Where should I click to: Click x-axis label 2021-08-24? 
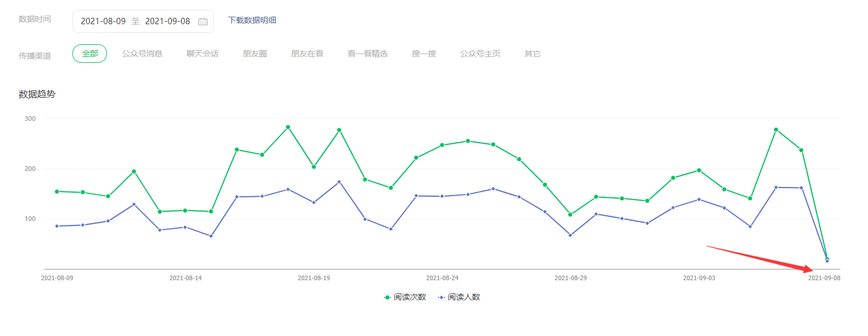442,278
